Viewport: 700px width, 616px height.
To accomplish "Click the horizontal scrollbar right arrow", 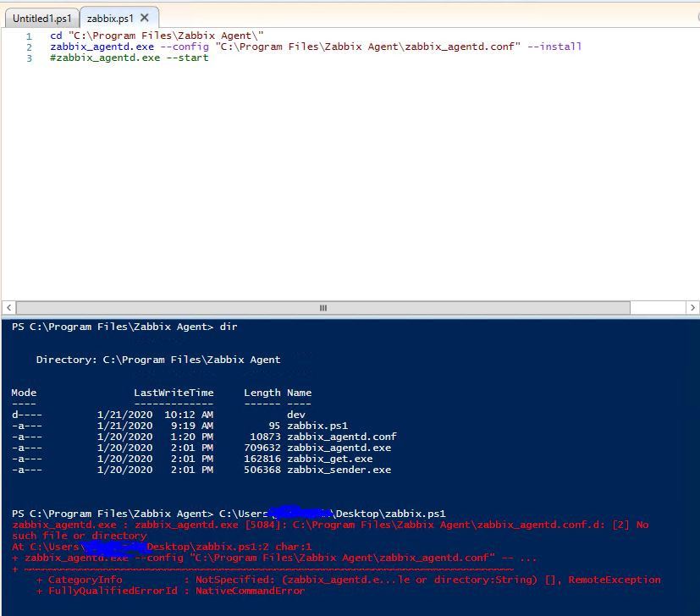I will pos(693,307).
